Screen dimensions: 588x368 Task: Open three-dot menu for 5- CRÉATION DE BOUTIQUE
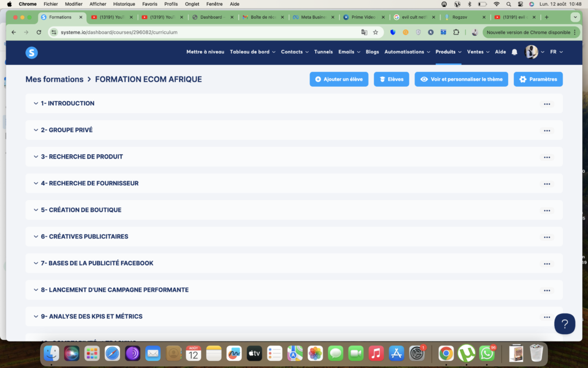(547, 210)
